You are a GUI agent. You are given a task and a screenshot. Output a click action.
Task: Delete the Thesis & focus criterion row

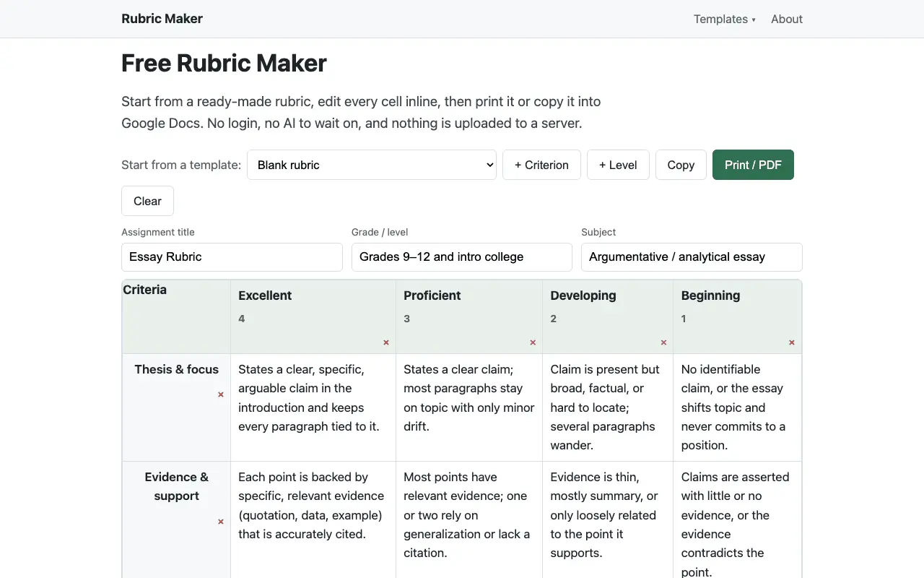(221, 394)
